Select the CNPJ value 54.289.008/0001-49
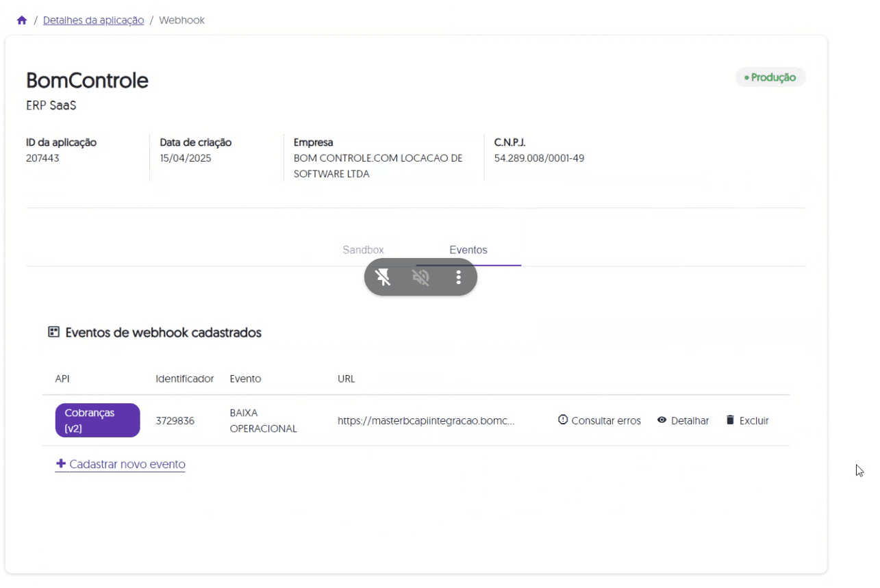Viewport: 880px width, 588px height. click(x=539, y=158)
